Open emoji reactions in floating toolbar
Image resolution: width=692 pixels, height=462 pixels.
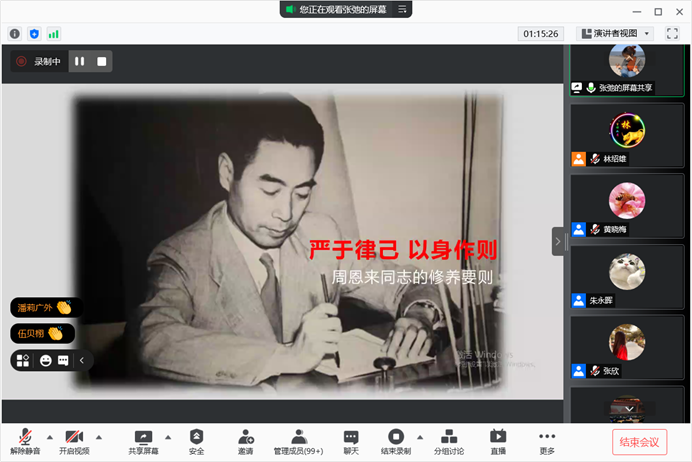(x=45, y=360)
